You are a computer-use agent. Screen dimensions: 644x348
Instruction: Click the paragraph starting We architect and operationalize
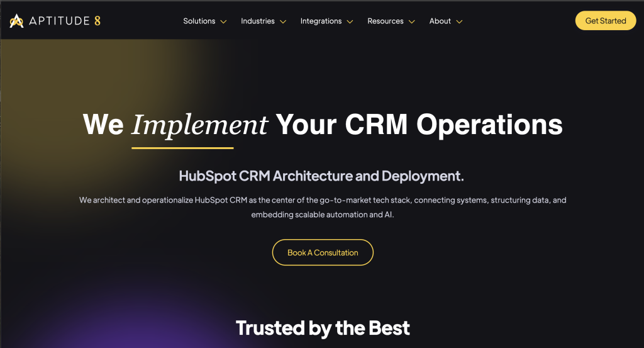[323, 207]
